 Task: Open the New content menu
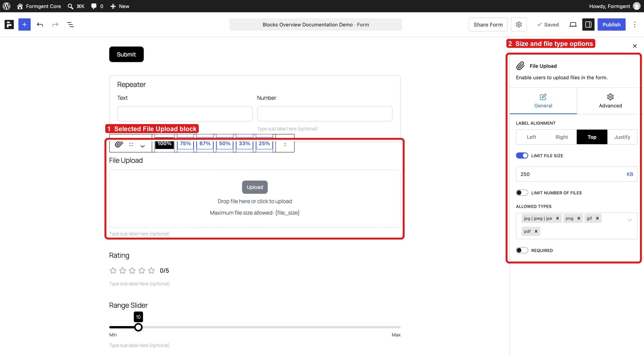click(120, 6)
